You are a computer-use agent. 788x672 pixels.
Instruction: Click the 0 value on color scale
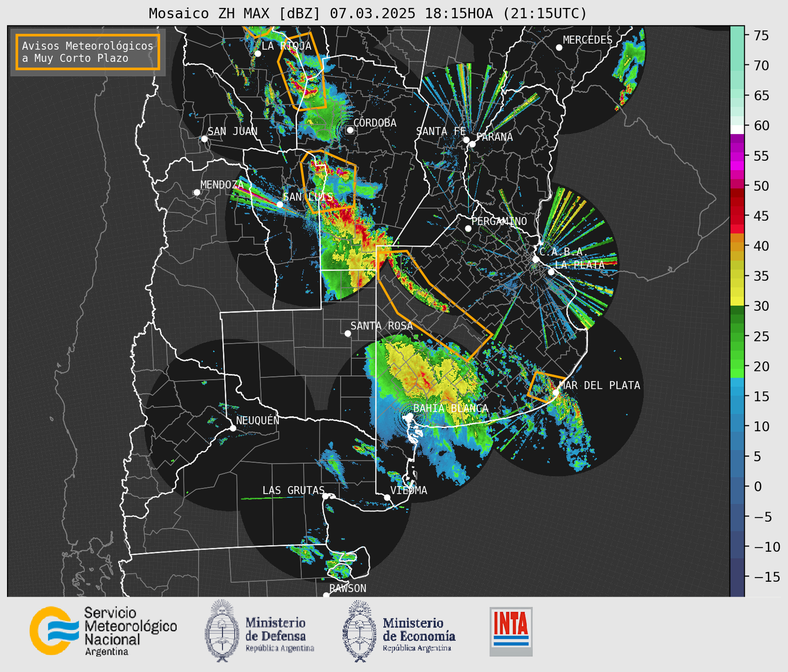758,486
